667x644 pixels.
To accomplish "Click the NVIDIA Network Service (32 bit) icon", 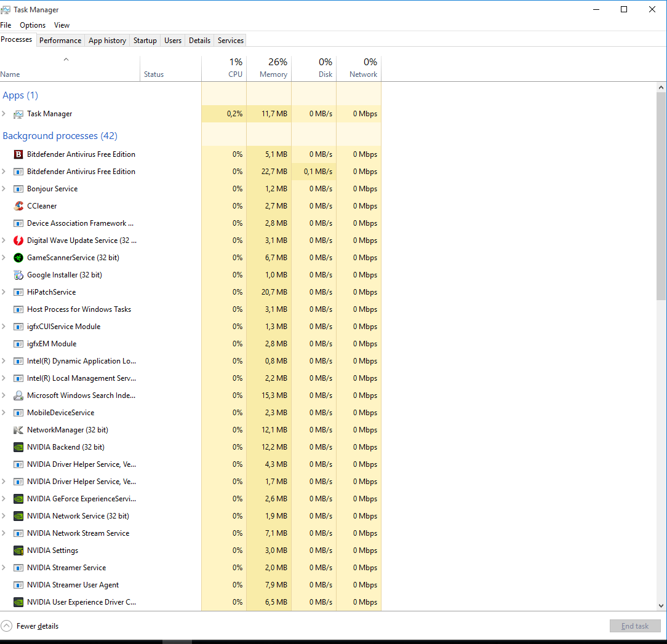I will [x=18, y=516].
